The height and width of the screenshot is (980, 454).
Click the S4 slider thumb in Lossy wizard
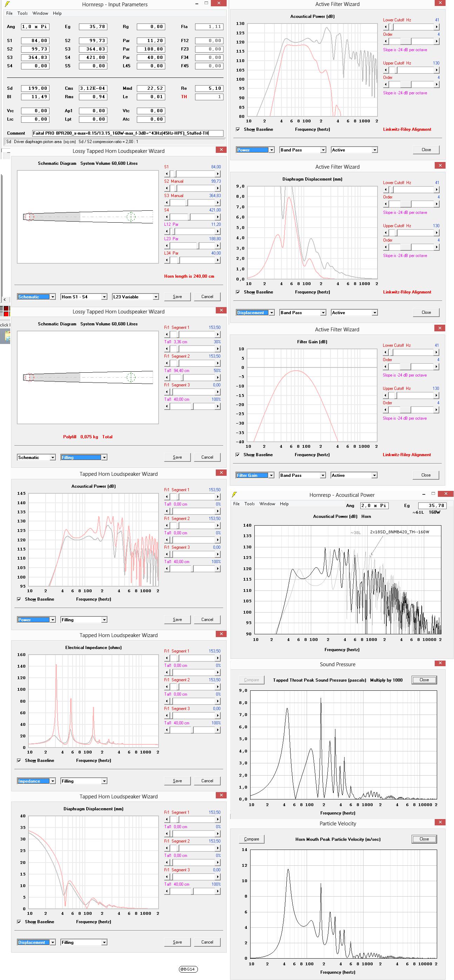(x=189, y=217)
